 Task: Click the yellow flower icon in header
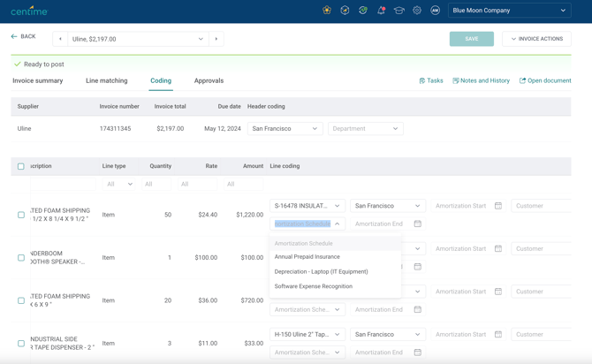(327, 11)
